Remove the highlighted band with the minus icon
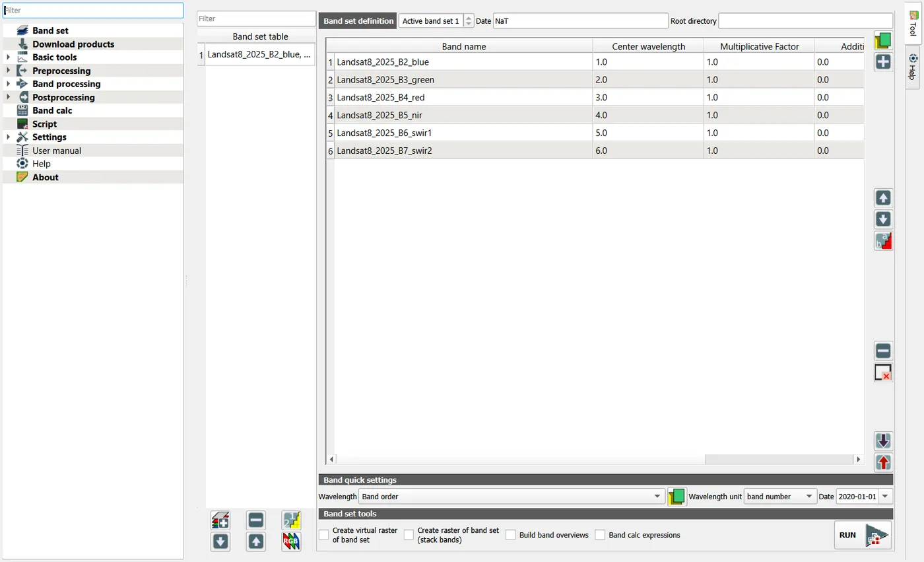The image size is (924, 562). tap(883, 351)
